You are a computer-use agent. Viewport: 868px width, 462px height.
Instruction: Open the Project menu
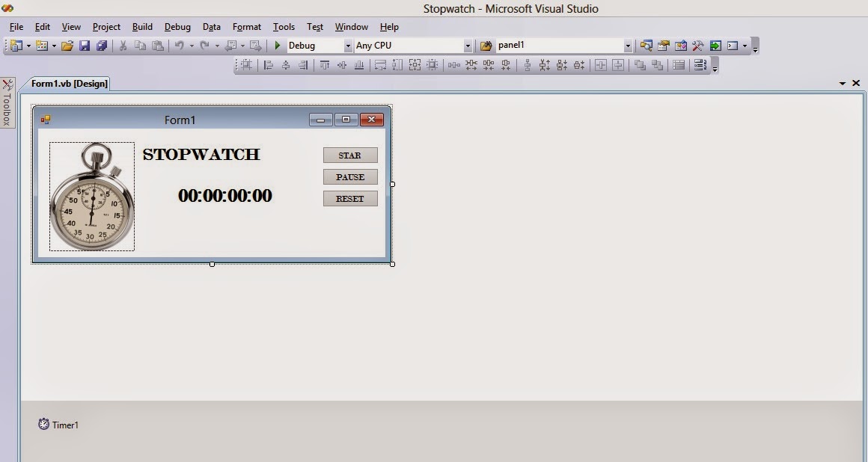(106, 27)
